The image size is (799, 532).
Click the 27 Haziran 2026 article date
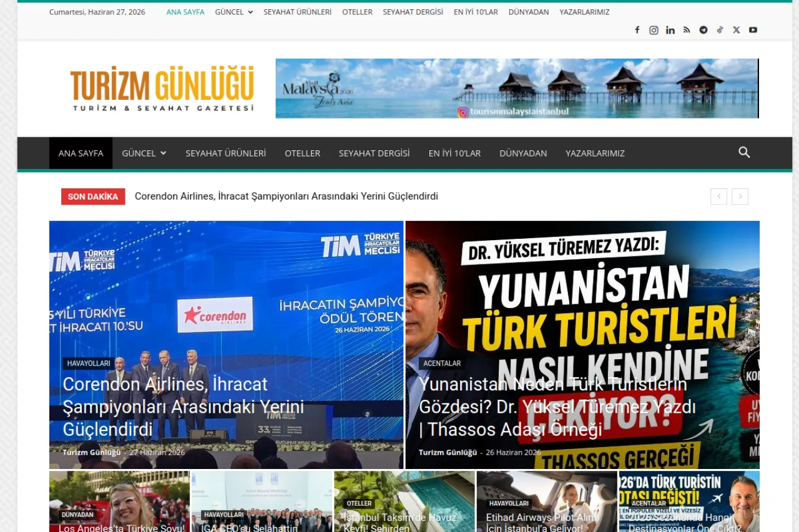coord(157,452)
